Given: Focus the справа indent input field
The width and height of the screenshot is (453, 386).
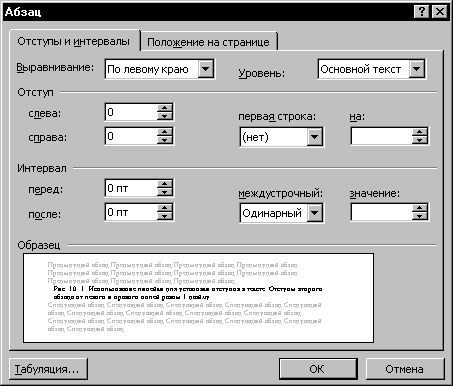Looking at the screenshot, I should click(131, 136).
